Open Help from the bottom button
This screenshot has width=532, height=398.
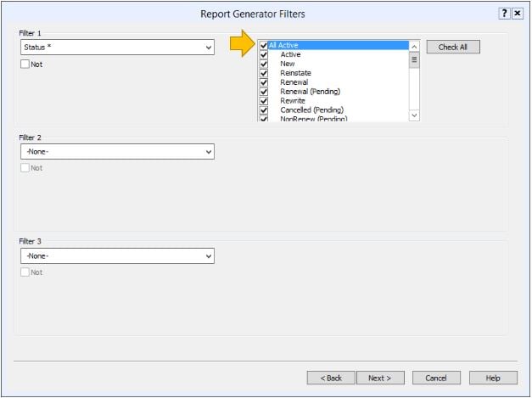[x=493, y=378]
